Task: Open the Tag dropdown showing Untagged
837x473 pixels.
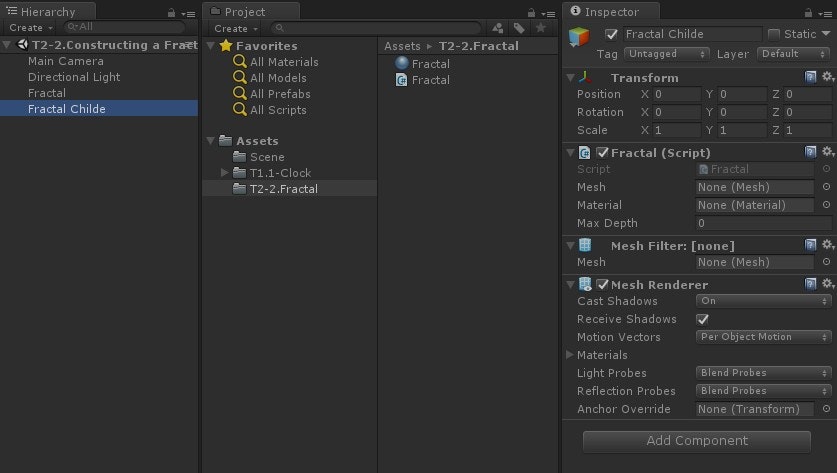Action: [667, 54]
